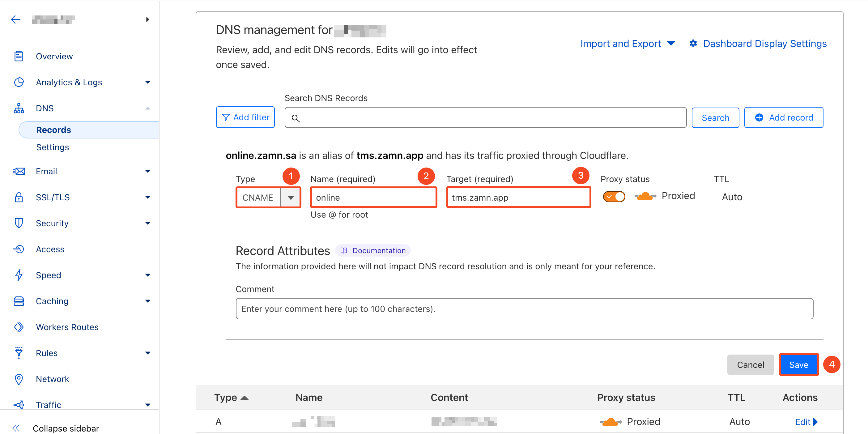The width and height of the screenshot is (868, 434).
Task: Click the Speed lightning bolt icon
Action: point(19,275)
